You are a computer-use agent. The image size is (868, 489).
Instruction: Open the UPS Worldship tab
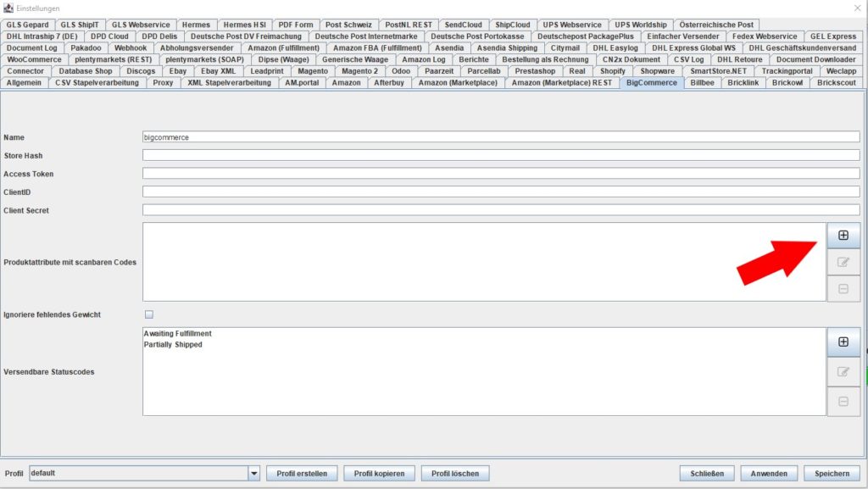pyautogui.click(x=641, y=25)
